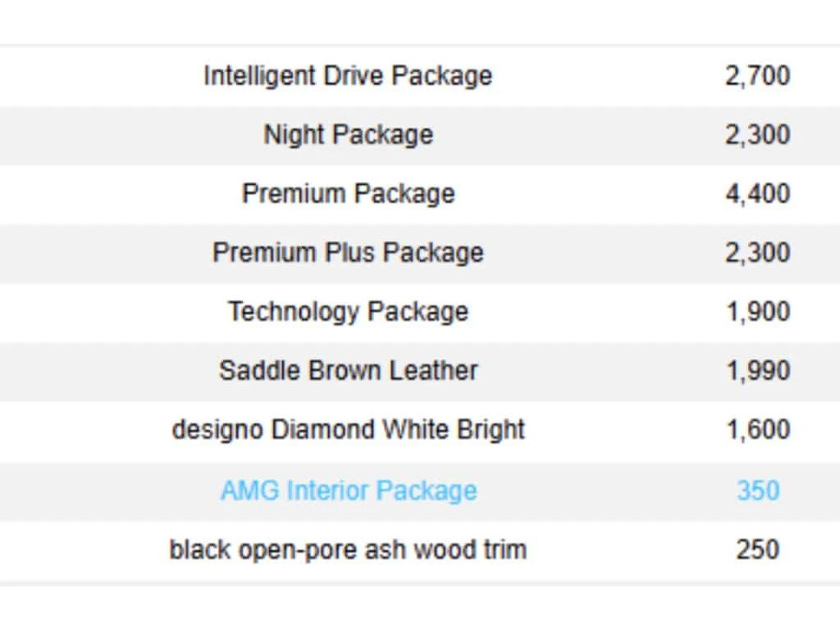Viewport: 840px width, 630px height.
Task: Choose designo Diamond White Bright paint
Action: pos(348,430)
